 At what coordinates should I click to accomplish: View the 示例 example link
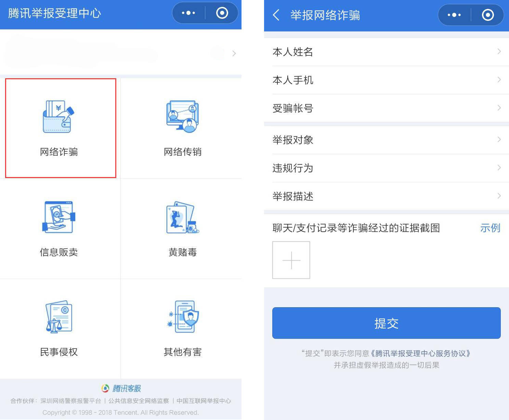[x=490, y=228]
